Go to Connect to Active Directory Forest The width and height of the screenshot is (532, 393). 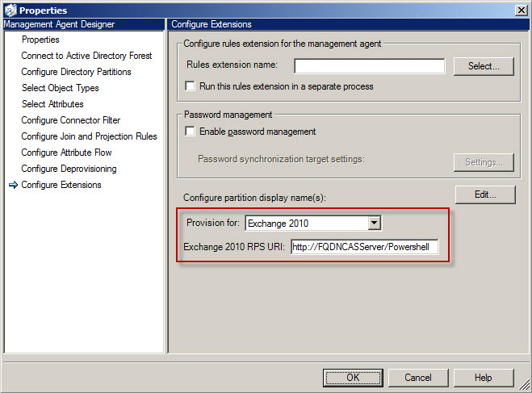86,56
